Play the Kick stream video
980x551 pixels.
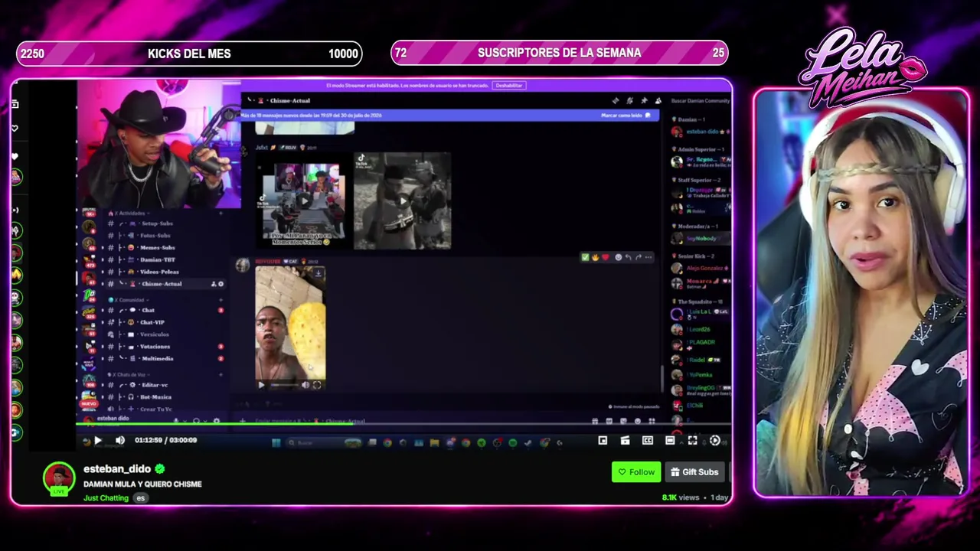click(97, 440)
